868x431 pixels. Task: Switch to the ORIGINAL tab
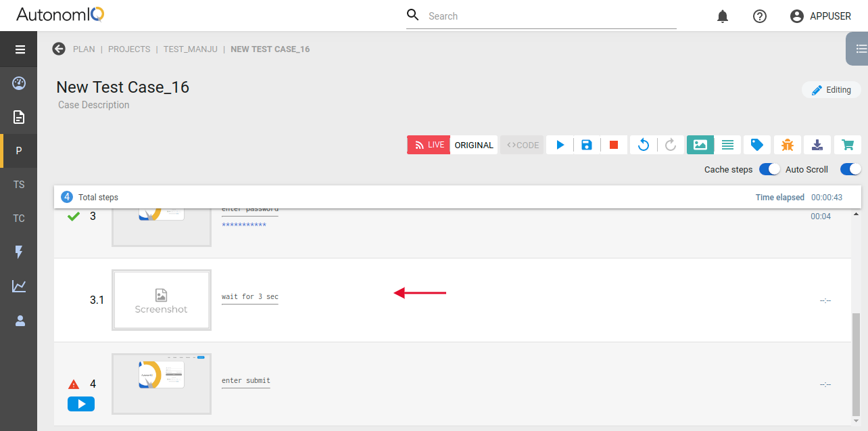pyautogui.click(x=474, y=145)
